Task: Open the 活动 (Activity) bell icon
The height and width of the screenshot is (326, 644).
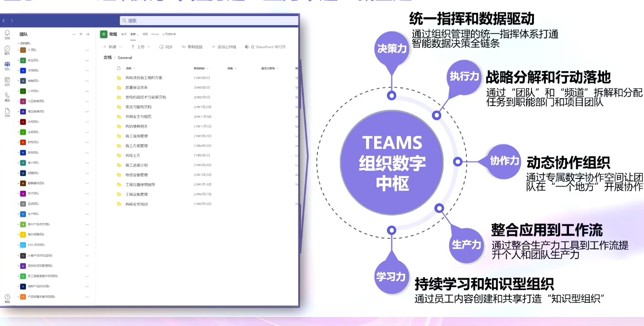Action: pyautogui.click(x=7, y=33)
